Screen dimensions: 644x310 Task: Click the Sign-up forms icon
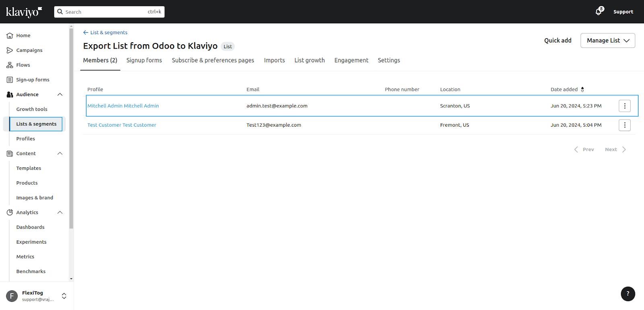(x=10, y=80)
